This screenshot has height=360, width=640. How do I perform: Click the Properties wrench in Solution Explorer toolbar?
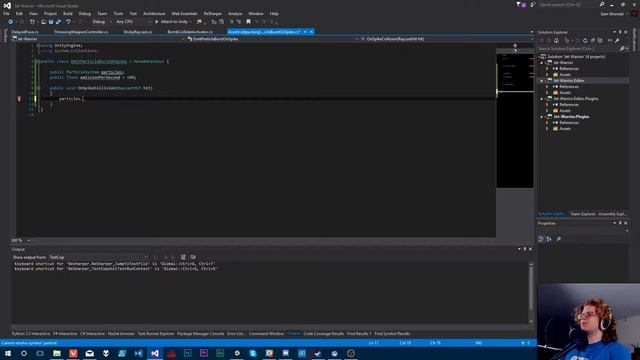point(617,40)
